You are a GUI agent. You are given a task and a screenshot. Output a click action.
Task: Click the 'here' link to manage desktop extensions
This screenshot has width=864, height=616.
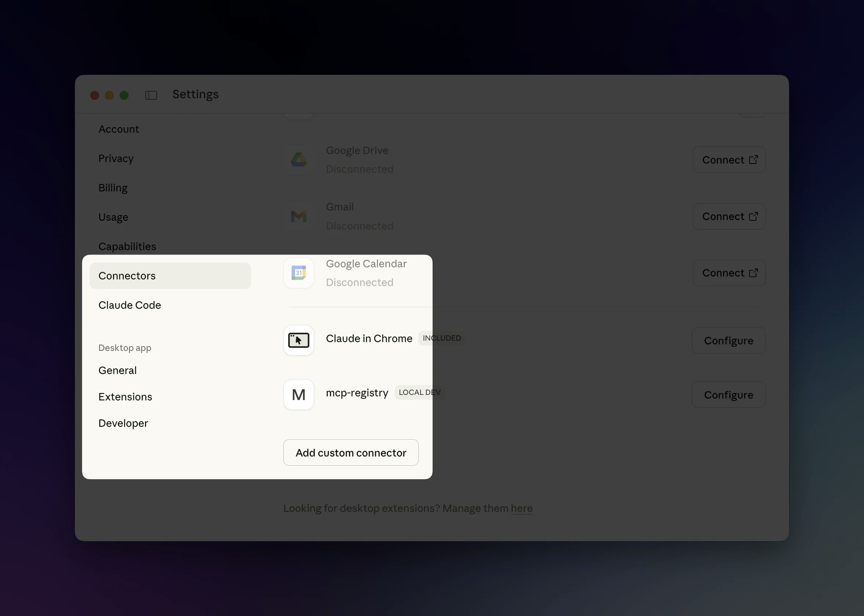[521, 508]
